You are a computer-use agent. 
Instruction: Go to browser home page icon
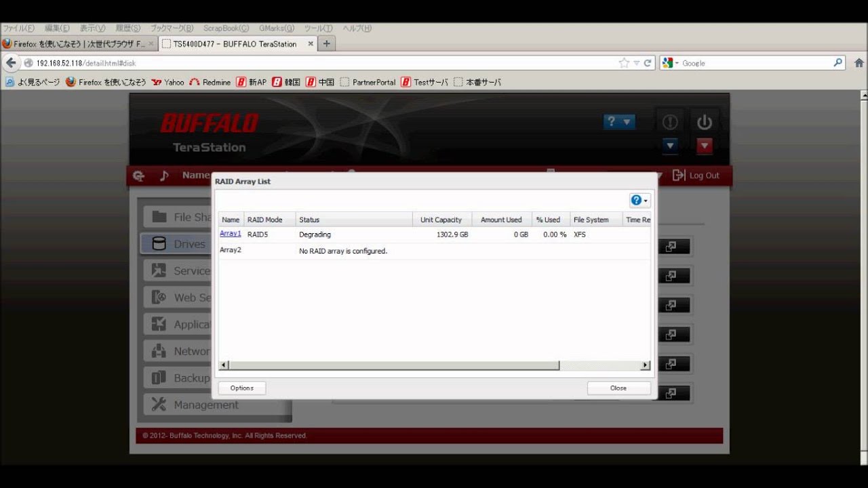point(858,62)
